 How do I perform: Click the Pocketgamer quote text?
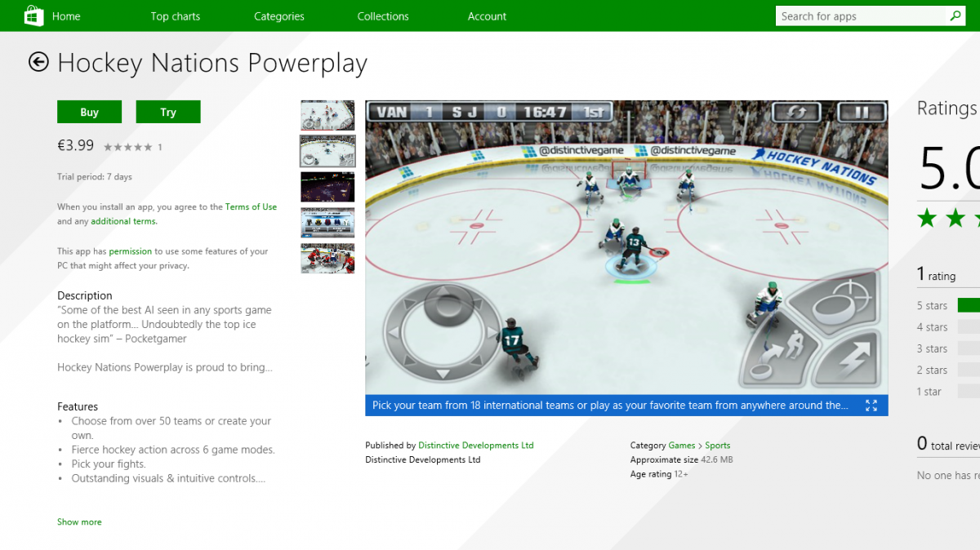pyautogui.click(x=164, y=324)
